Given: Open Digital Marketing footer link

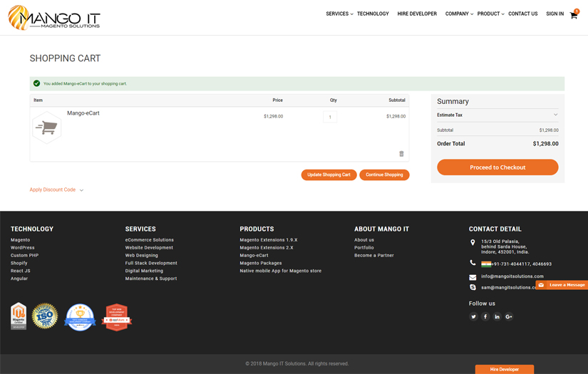Looking at the screenshot, I should click(x=144, y=271).
